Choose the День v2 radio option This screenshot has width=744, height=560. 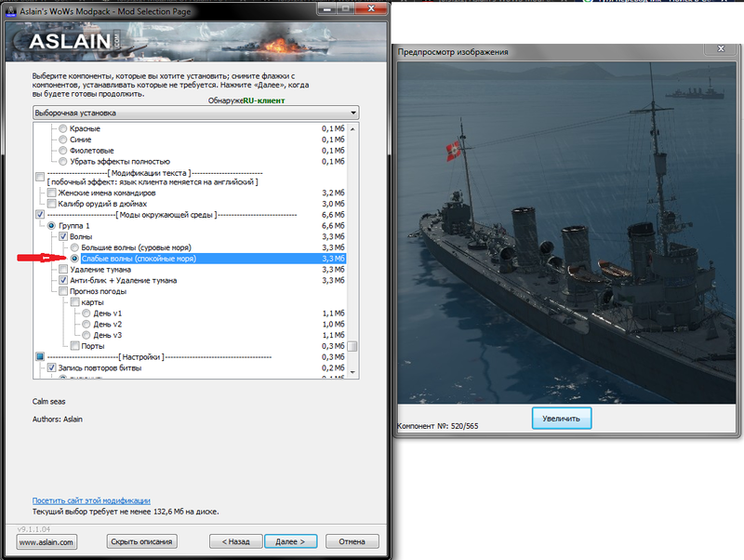(87, 324)
